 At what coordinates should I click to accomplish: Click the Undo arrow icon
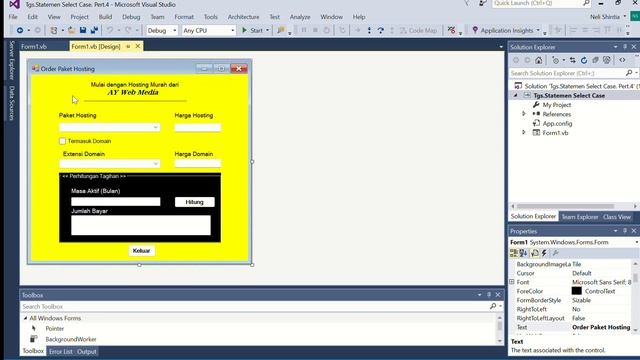(x=109, y=30)
